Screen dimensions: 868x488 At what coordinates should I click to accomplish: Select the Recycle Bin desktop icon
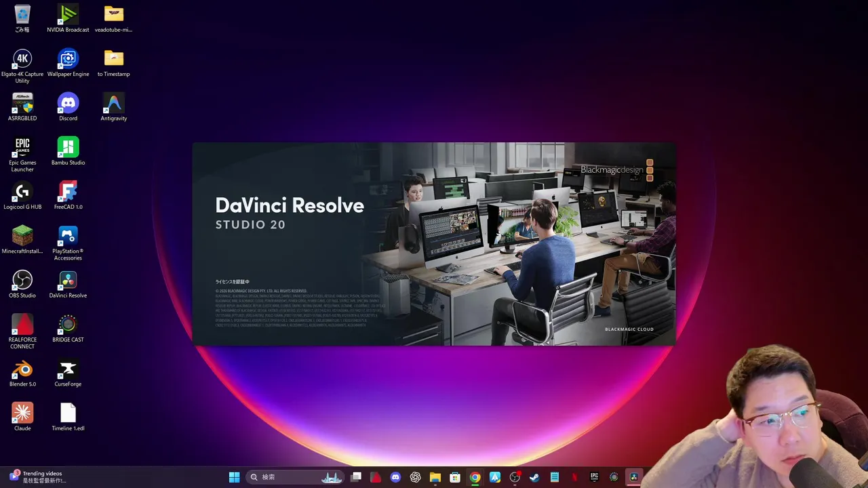22,18
